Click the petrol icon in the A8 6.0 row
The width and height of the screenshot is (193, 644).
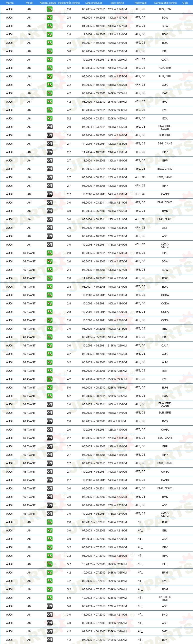[49, 598]
